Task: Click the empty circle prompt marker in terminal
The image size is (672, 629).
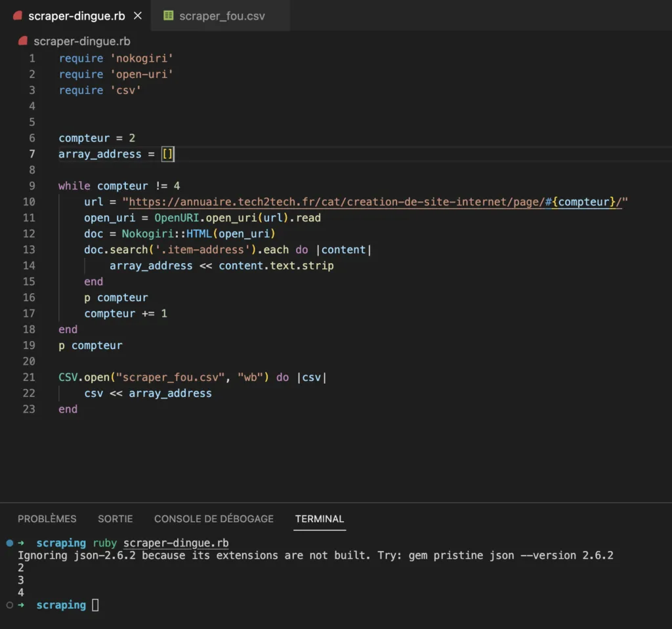Action: pos(9,605)
